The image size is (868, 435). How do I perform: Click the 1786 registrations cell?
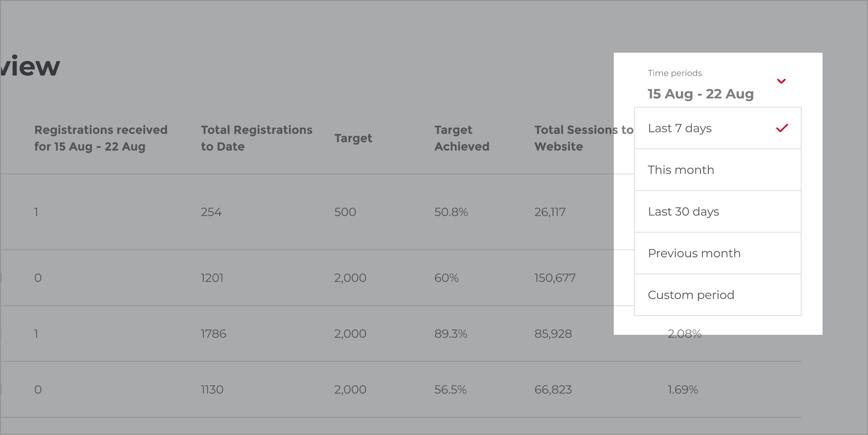(213, 334)
